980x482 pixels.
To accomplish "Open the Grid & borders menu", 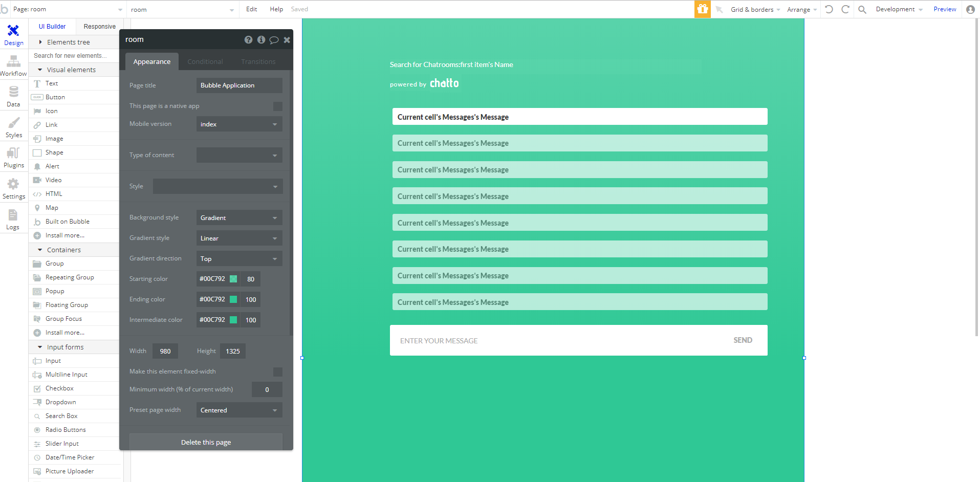I will 755,9.
